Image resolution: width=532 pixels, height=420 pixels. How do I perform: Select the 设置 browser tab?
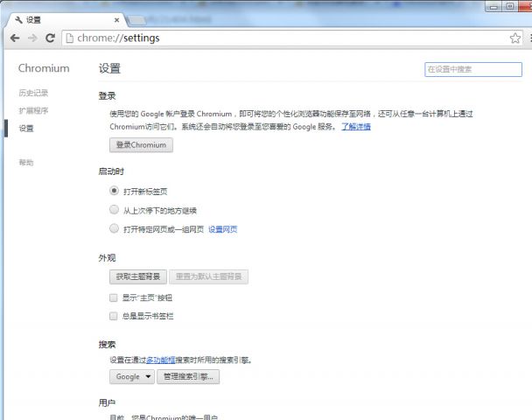[x=66, y=20]
